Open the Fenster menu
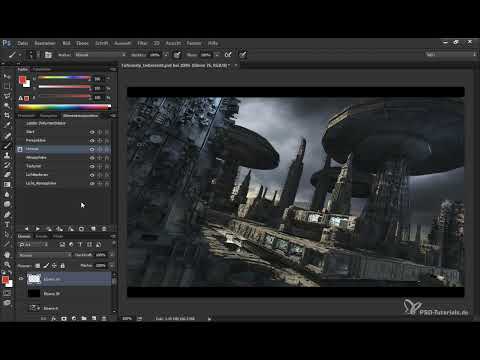 pyautogui.click(x=194, y=43)
